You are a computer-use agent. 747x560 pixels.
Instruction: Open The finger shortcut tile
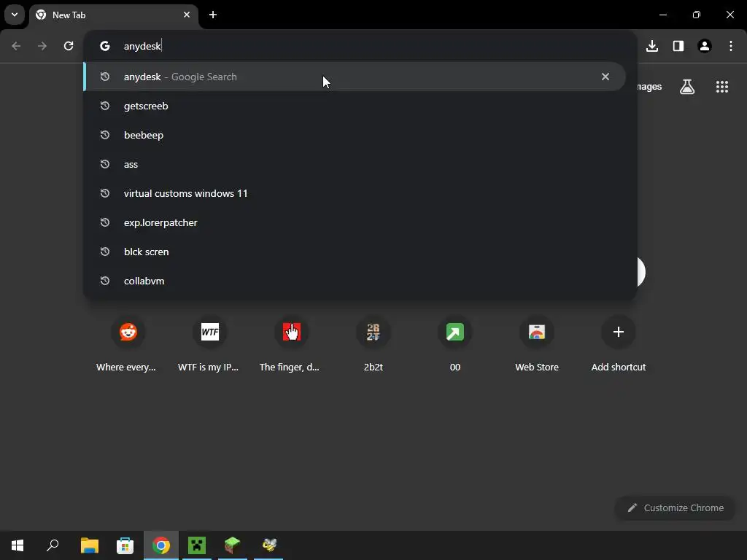(x=291, y=344)
